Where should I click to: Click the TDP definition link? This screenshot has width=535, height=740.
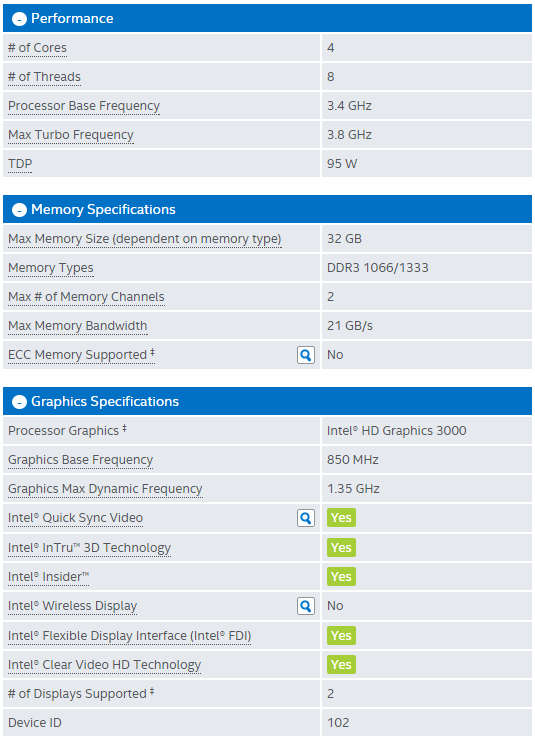click(20, 164)
